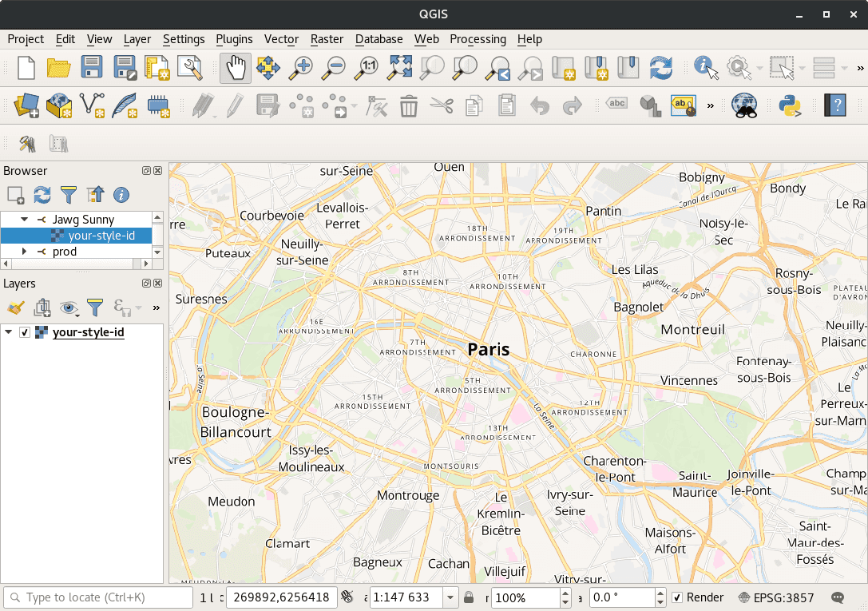Refresh the Browser panel

click(x=42, y=194)
